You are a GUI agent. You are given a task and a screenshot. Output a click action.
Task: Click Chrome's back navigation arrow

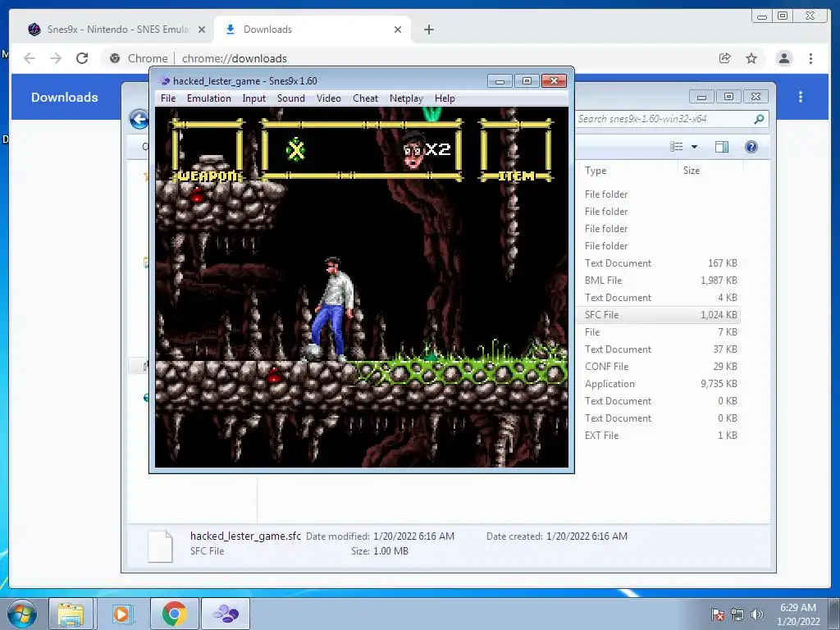click(x=30, y=58)
